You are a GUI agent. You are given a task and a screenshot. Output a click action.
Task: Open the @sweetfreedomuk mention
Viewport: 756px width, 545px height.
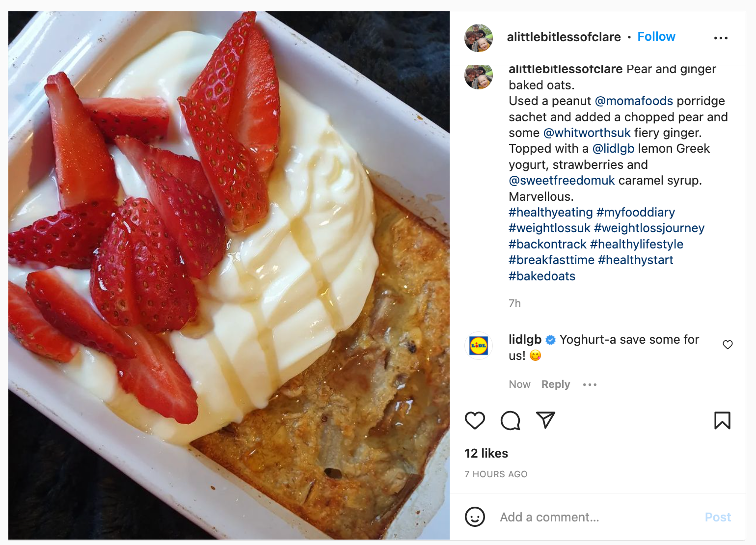click(562, 180)
